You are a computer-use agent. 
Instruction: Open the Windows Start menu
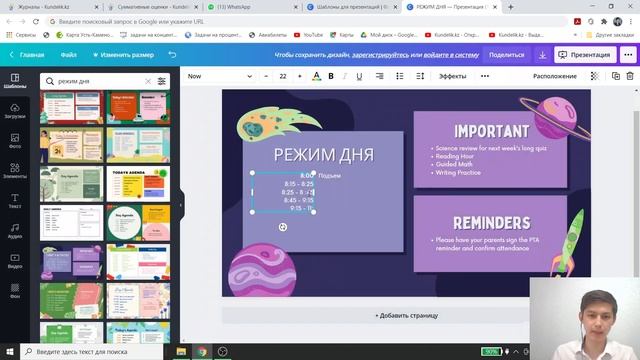(x=10, y=351)
